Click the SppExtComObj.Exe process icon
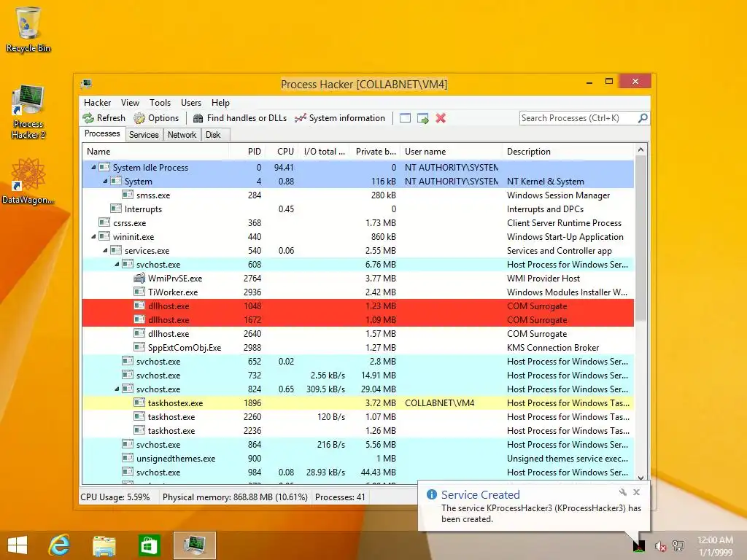The height and width of the screenshot is (560, 747). click(x=139, y=347)
